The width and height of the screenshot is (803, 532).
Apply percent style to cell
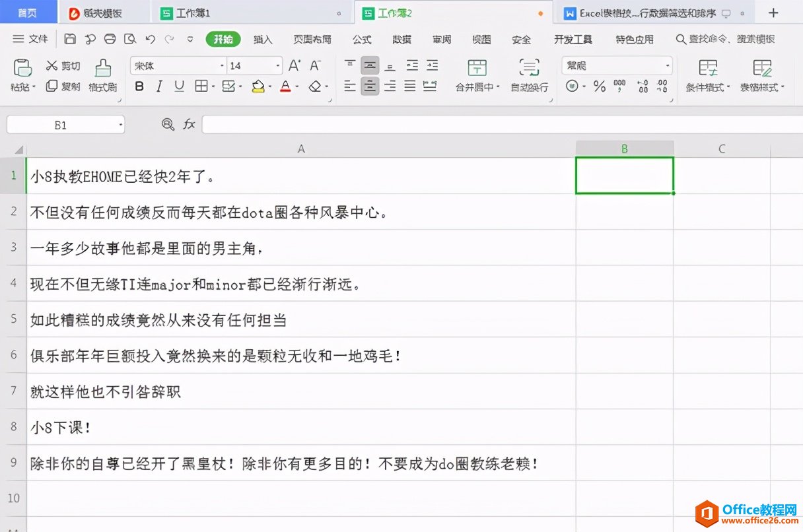600,86
